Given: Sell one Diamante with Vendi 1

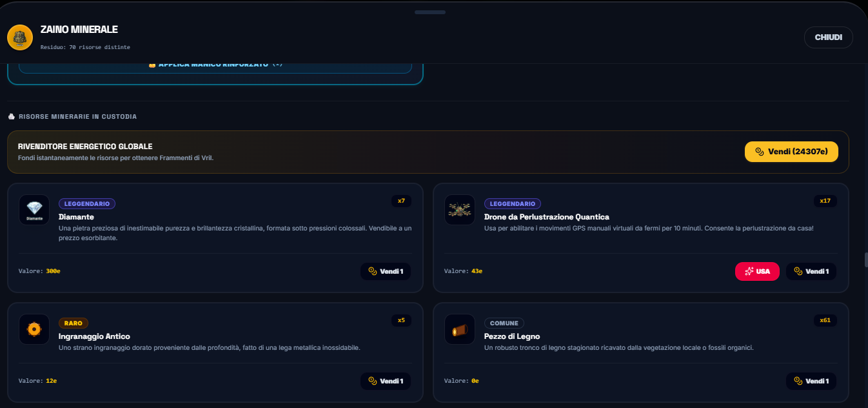Looking at the screenshot, I should point(386,271).
